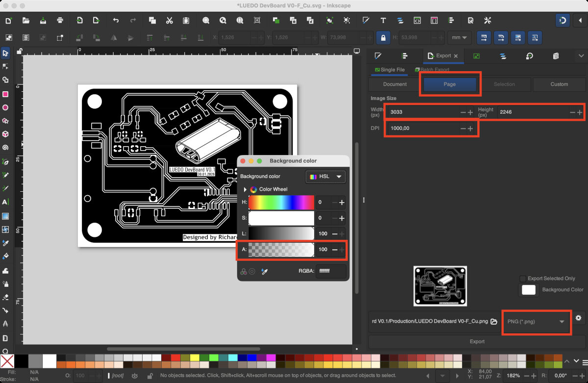
Task: Click the Background Color white swatch
Action: (529, 290)
